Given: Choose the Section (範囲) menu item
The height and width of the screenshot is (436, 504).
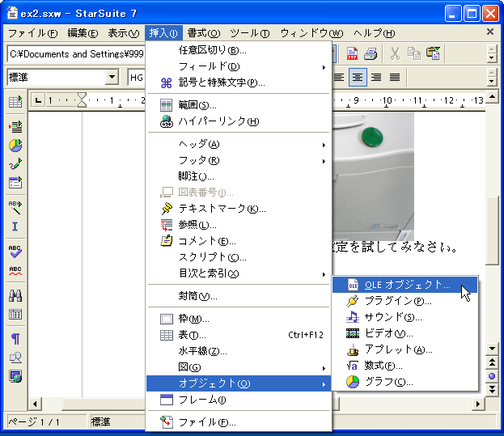Looking at the screenshot, I should click(x=239, y=105).
